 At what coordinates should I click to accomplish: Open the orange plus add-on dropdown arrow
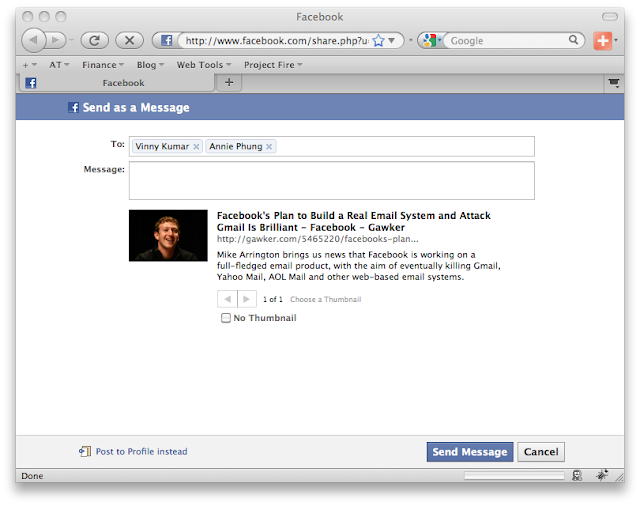pyautogui.click(x=616, y=40)
